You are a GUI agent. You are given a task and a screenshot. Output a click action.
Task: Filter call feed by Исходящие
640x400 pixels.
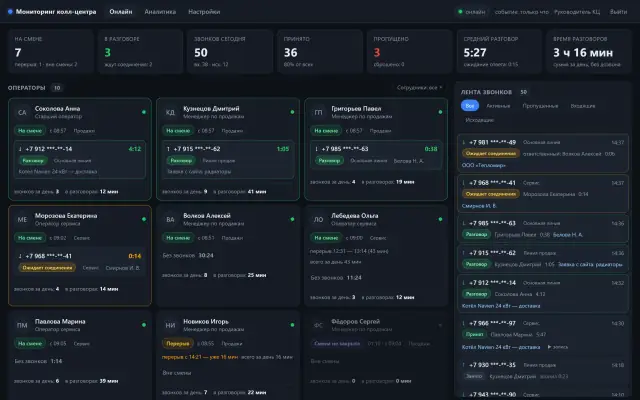pyautogui.click(x=480, y=120)
